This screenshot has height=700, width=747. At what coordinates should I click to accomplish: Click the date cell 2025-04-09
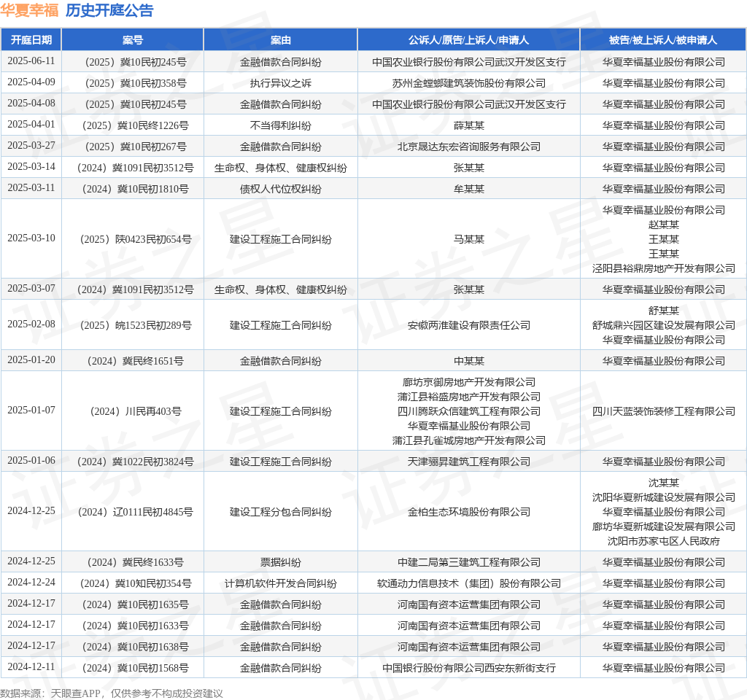pyautogui.click(x=31, y=82)
